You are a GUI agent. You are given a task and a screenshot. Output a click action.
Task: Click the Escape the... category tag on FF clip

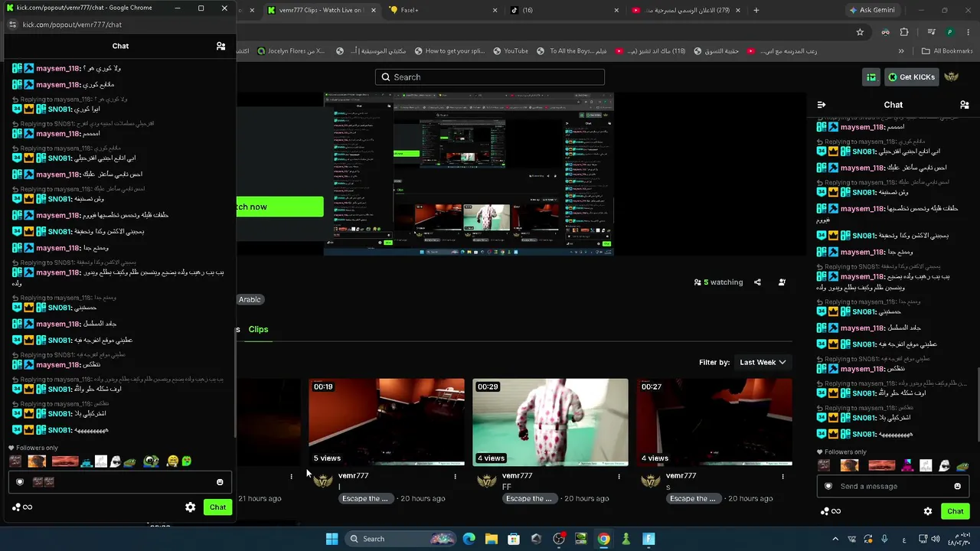point(529,499)
